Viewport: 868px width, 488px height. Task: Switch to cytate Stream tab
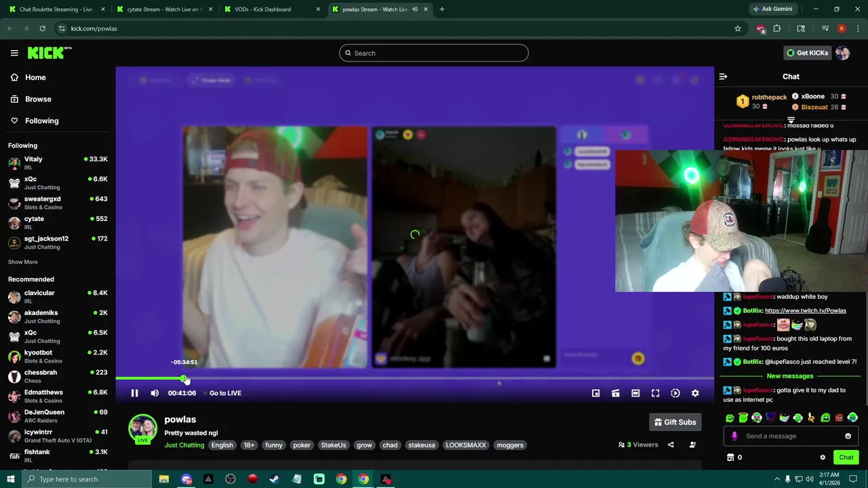point(164,9)
